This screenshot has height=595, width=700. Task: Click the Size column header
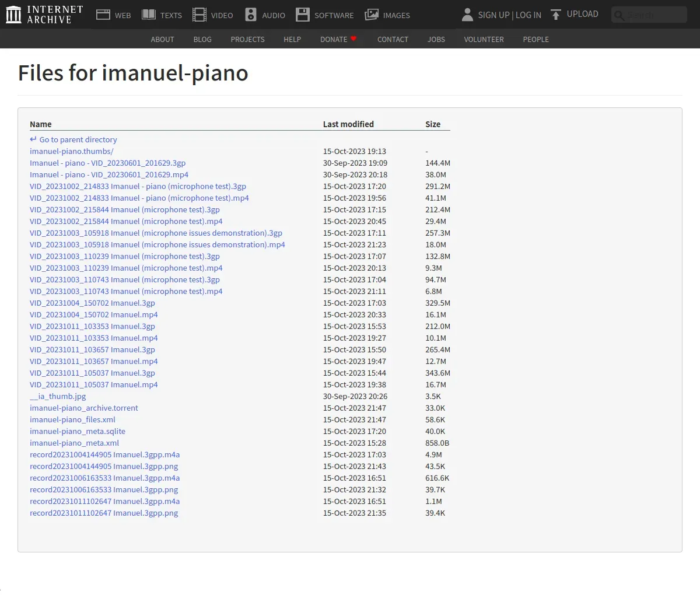pyautogui.click(x=433, y=124)
